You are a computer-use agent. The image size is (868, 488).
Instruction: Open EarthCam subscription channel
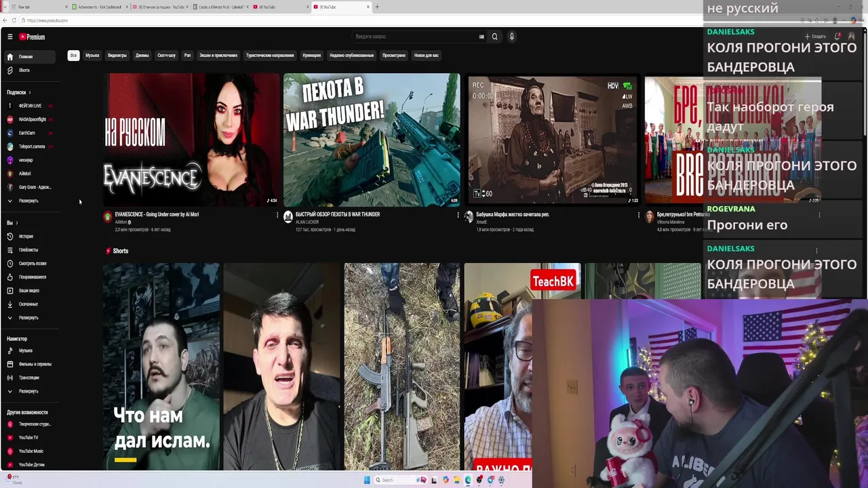point(31,134)
